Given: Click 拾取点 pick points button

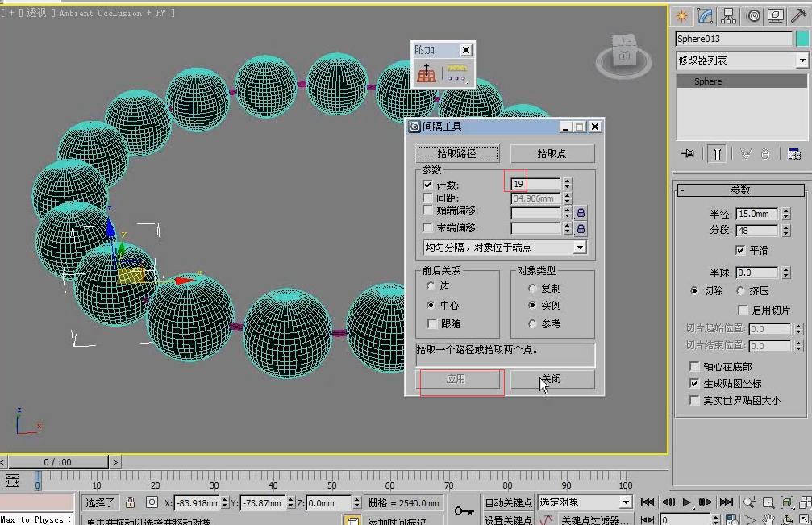Looking at the screenshot, I should [552, 154].
